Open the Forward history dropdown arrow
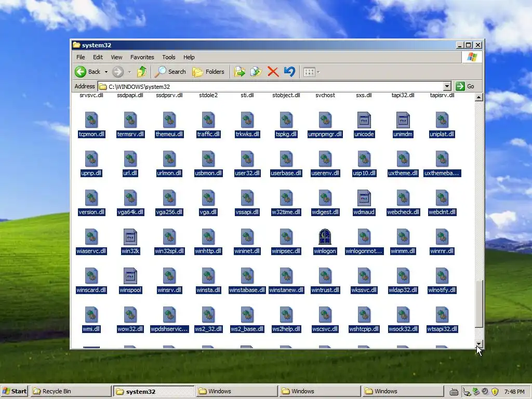 129,72
